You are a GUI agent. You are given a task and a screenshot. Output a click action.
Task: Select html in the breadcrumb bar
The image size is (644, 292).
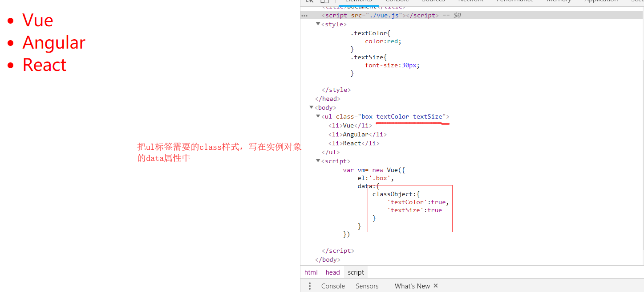pyautogui.click(x=311, y=272)
